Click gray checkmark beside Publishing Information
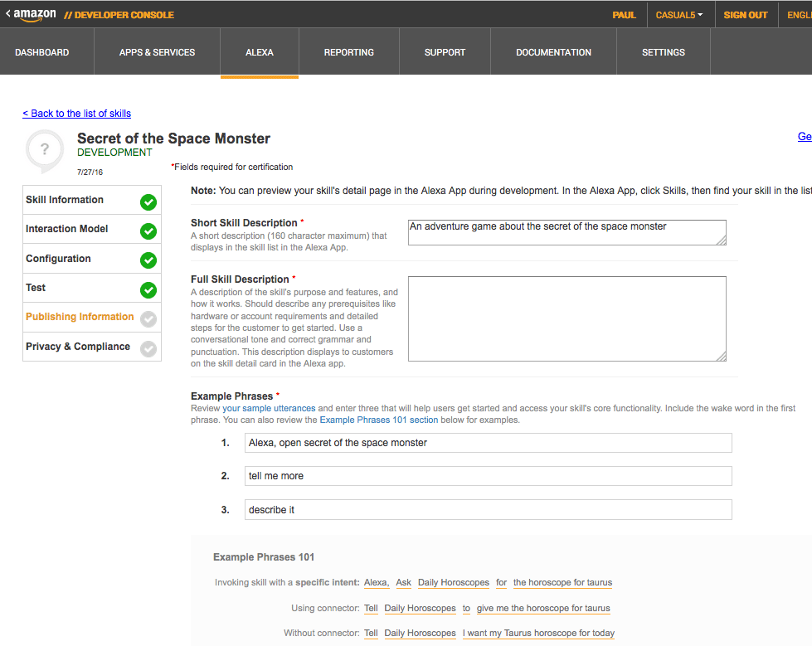This screenshot has width=812, height=646. coord(148,319)
